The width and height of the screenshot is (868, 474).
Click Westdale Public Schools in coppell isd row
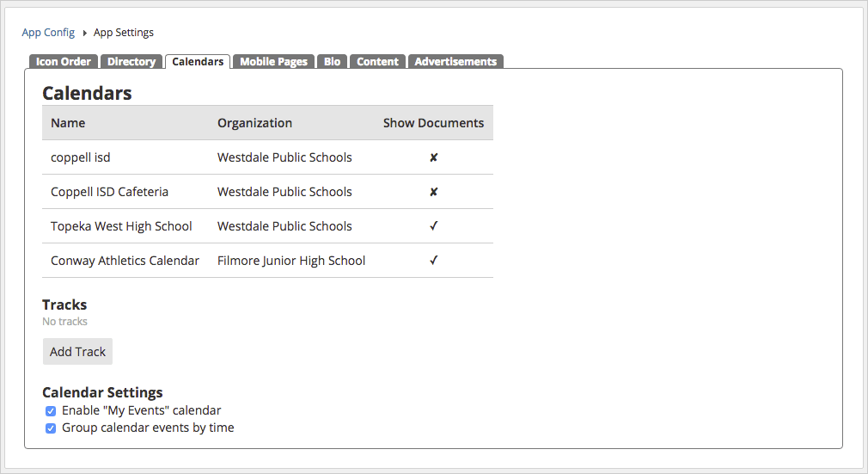point(284,157)
